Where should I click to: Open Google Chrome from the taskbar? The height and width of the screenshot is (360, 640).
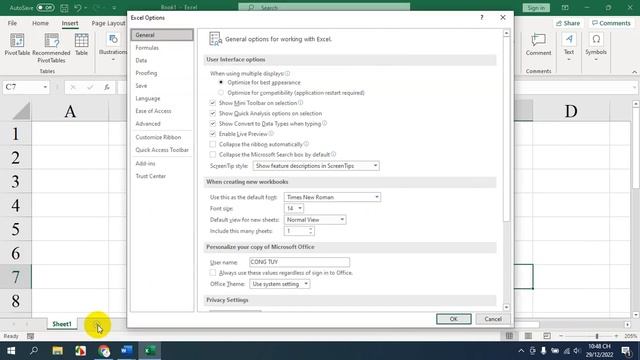coord(104,351)
